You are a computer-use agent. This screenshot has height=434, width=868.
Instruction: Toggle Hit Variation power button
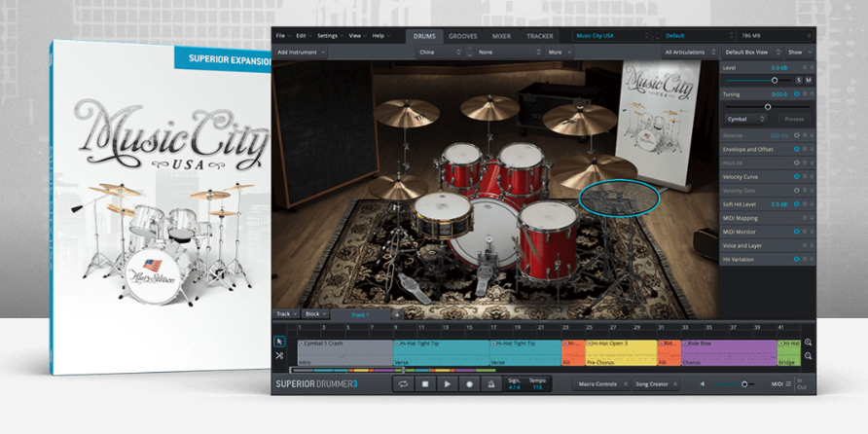[x=797, y=259]
